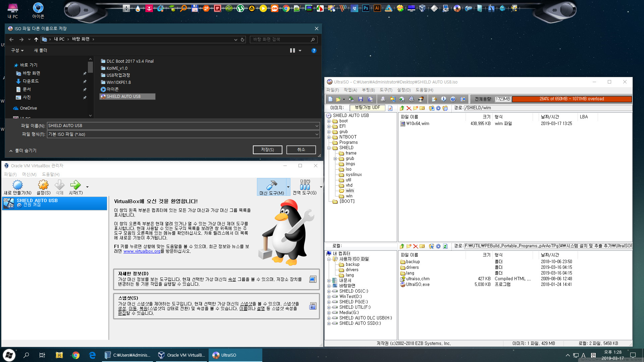The height and width of the screenshot is (362, 644).
Task: Click the refresh icon in save dialog address bar
Action: point(243,40)
